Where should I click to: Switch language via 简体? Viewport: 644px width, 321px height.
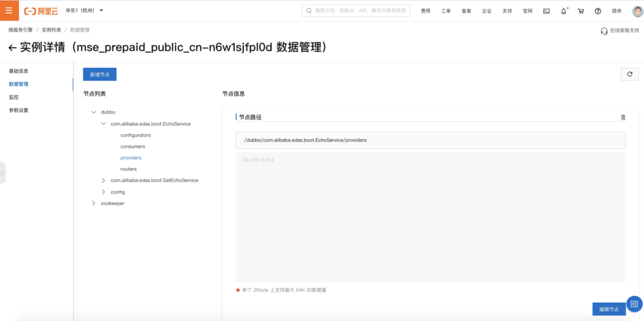[617, 11]
